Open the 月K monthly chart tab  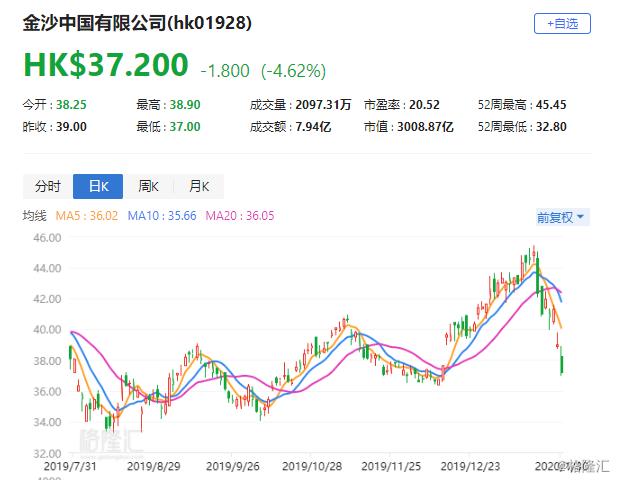click(x=199, y=186)
